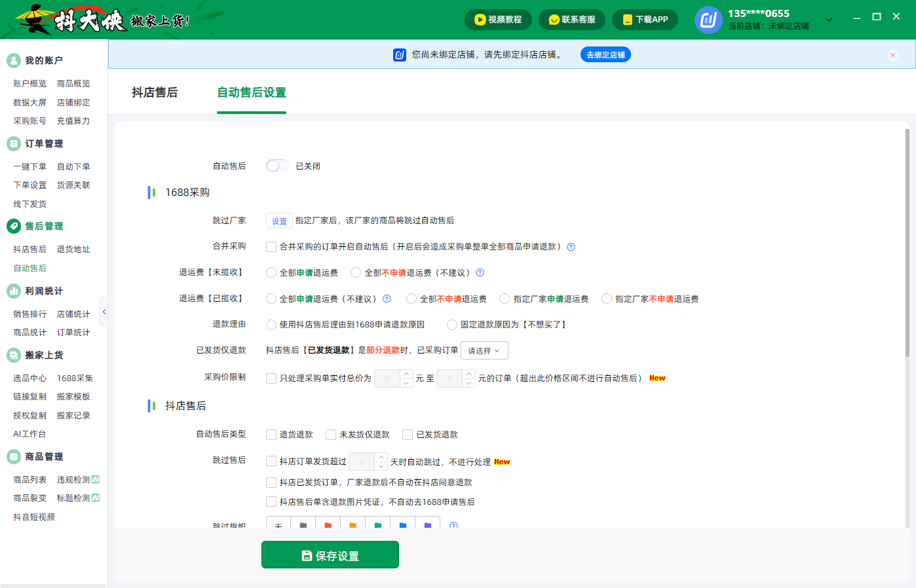Click the 搬家上货 section icon

[x=14, y=355]
